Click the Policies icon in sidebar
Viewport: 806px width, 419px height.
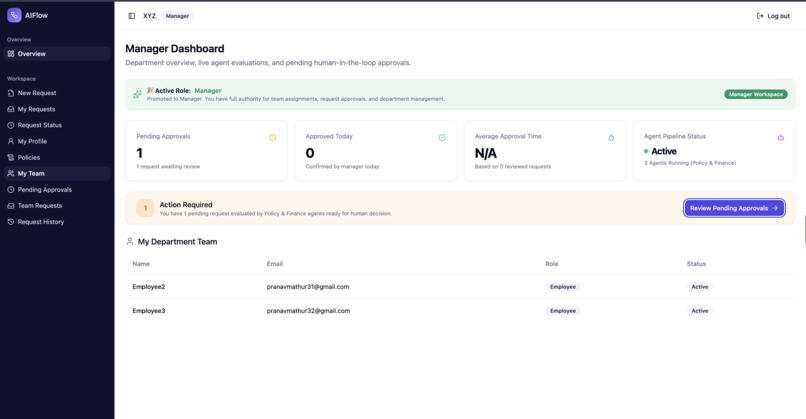point(11,157)
